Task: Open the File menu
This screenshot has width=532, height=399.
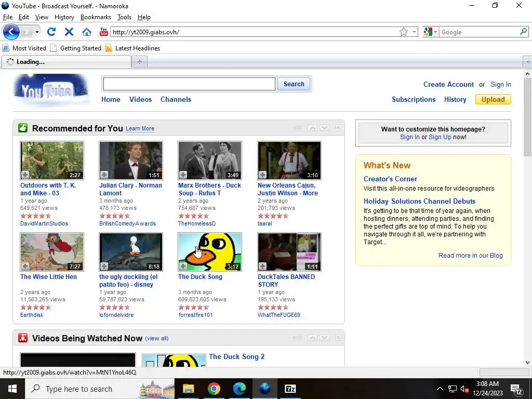Action: coord(7,17)
